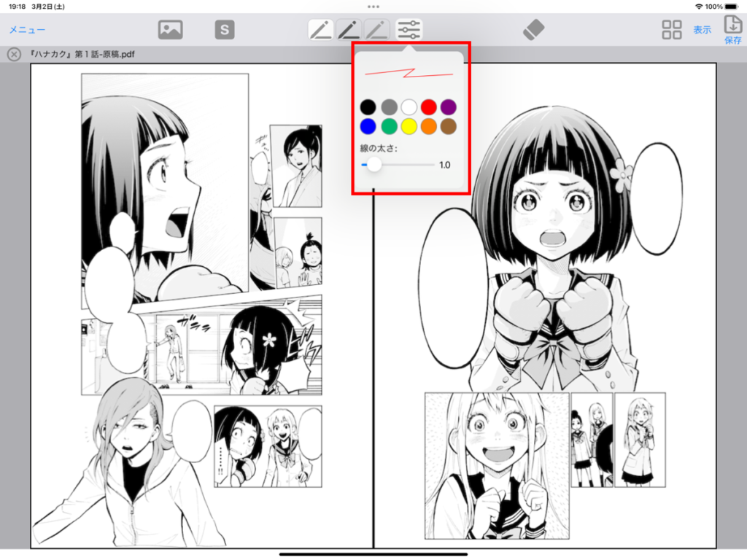Tap the left manga page
747x560 pixels.
point(202,306)
